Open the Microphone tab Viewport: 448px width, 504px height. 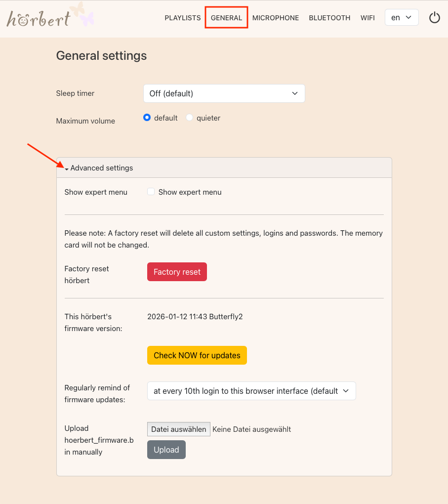tap(276, 18)
